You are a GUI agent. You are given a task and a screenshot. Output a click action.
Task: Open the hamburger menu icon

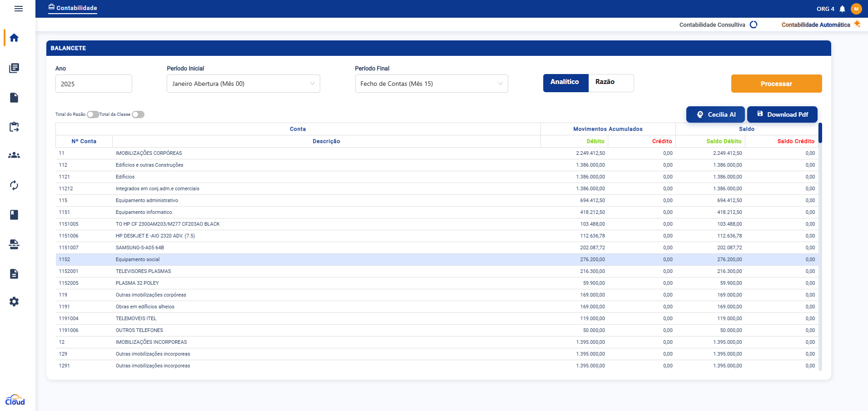tap(19, 9)
